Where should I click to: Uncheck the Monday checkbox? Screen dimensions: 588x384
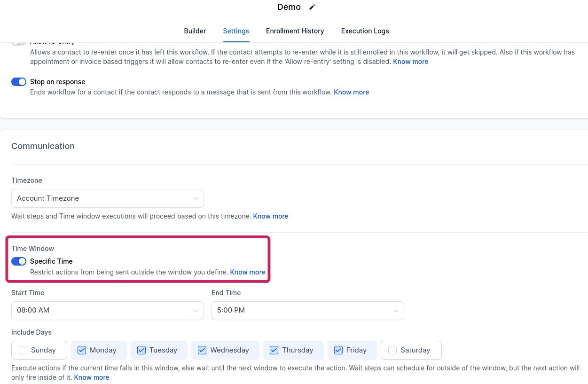82,350
